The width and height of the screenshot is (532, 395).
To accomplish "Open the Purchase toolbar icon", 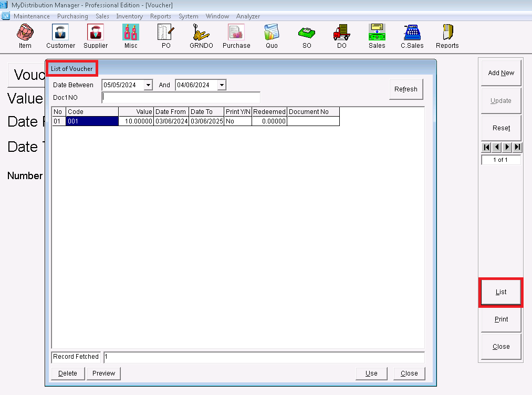I will pyautogui.click(x=236, y=33).
